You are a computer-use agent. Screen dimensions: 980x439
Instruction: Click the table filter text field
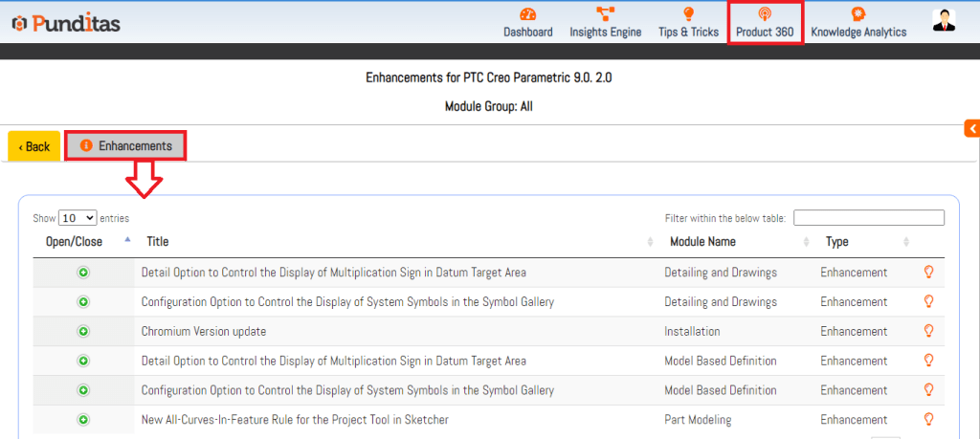point(868,218)
